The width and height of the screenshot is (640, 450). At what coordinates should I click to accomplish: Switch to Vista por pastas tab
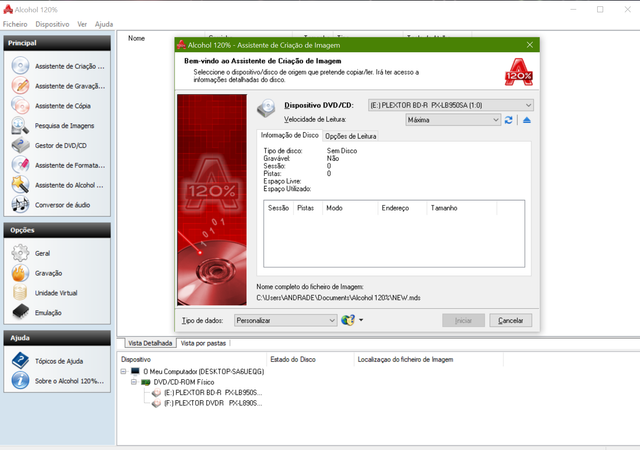[203, 343]
